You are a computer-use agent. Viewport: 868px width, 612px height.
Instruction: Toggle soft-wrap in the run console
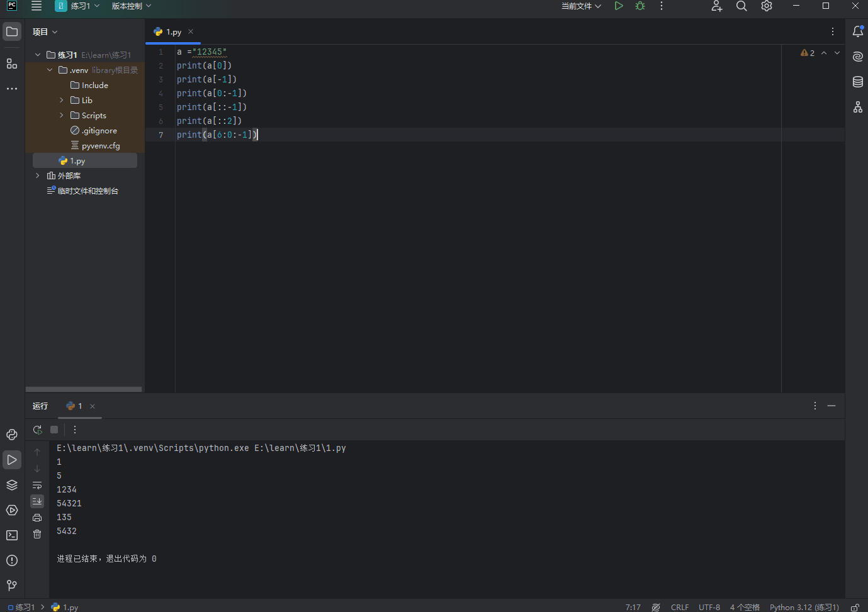pyautogui.click(x=37, y=485)
